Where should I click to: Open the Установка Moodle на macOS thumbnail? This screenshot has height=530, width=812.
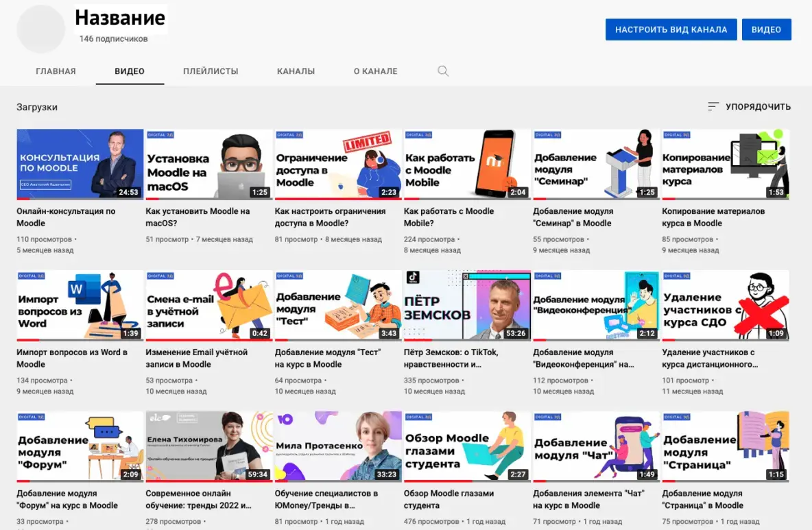(x=208, y=164)
